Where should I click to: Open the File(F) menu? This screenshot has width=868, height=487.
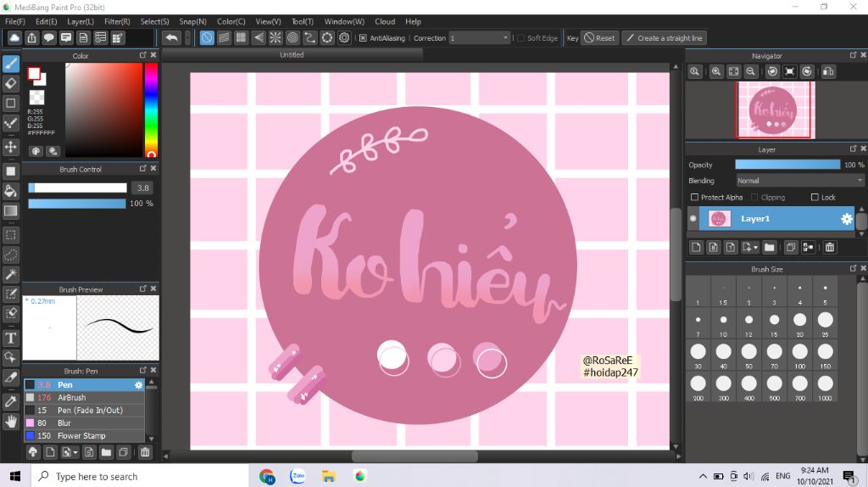pyautogui.click(x=15, y=21)
